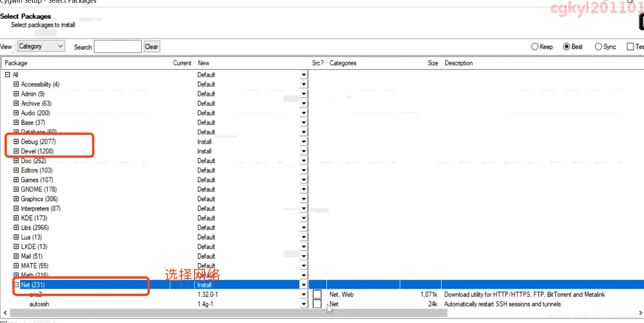Open the View Category dropdown
The width and height of the screenshot is (644, 323).
point(41,46)
